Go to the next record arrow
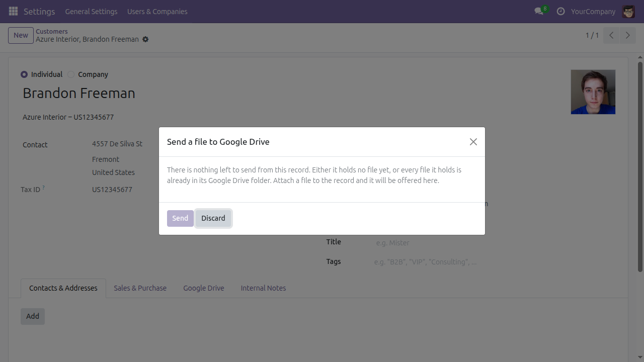 627,35
